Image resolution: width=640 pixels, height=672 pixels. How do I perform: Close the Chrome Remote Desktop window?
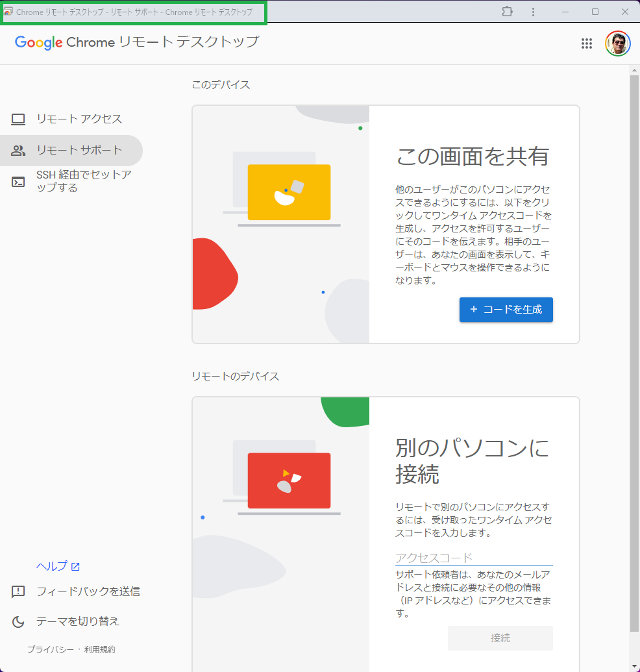point(625,12)
